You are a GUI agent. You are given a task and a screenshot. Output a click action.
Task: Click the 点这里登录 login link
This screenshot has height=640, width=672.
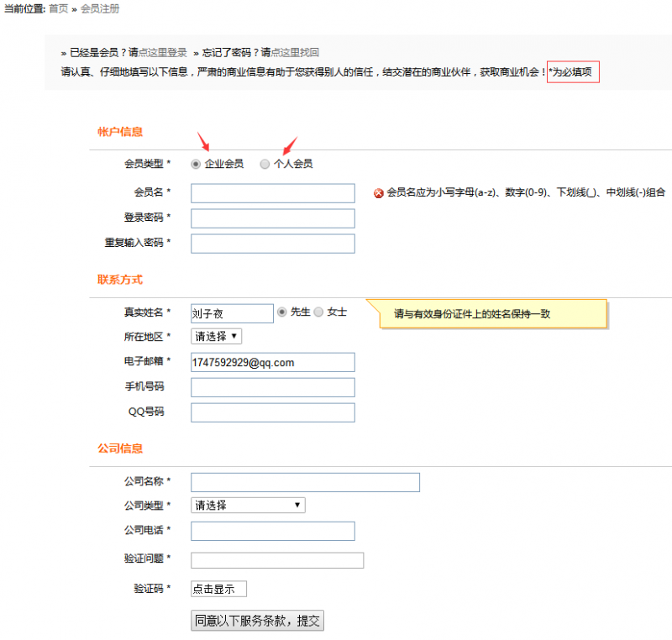[163, 52]
